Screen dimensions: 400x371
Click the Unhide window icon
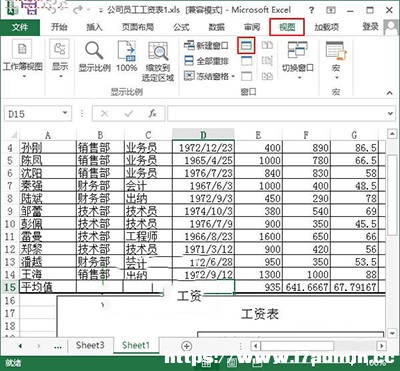246,76
